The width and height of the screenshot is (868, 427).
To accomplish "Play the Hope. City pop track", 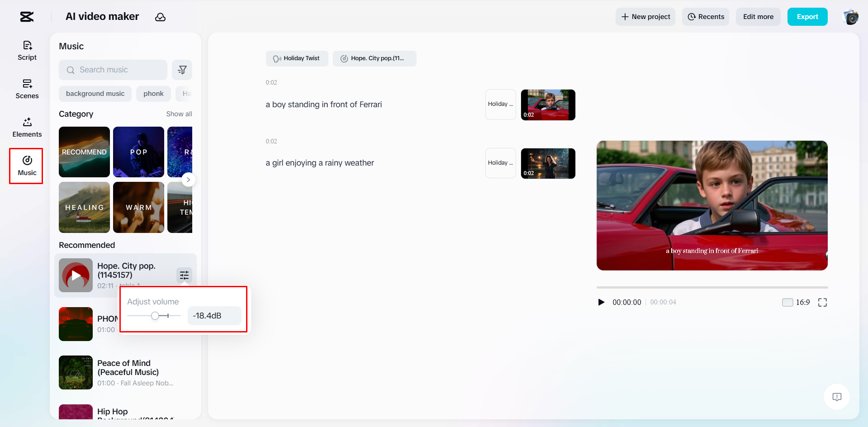I will (x=75, y=275).
